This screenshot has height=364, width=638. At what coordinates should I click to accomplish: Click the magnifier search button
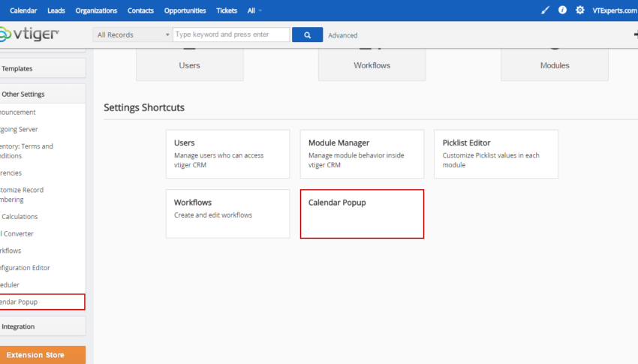pos(307,35)
